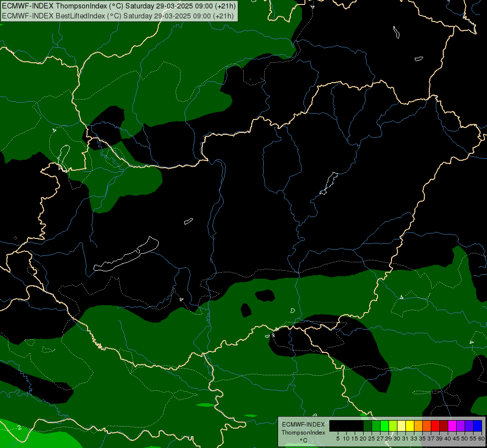
Task: Click the legend tick value 37
Action: point(430,439)
